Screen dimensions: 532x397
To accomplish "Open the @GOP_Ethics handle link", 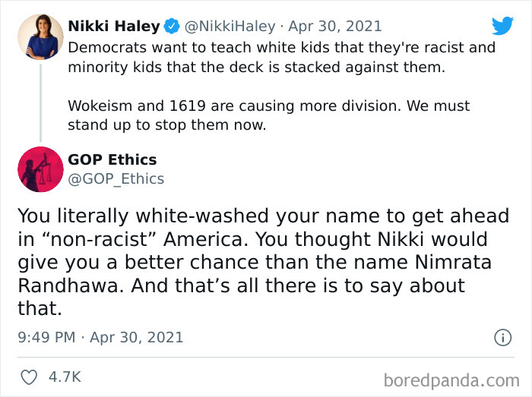I will 116,179.
